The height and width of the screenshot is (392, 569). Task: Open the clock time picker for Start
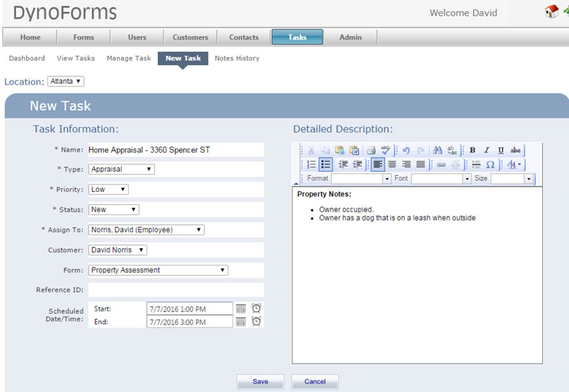256,308
